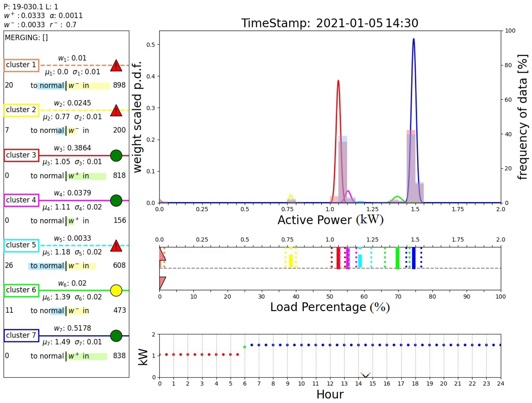Select the cluster 3 label box

pos(21,155)
